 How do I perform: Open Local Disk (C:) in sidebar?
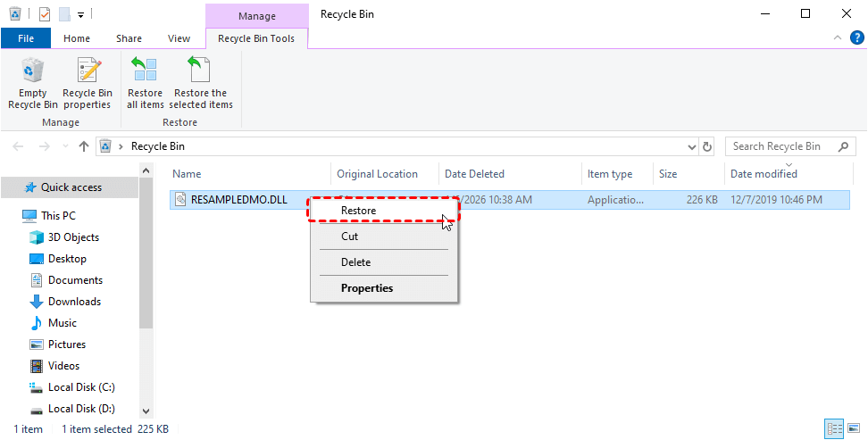80,387
